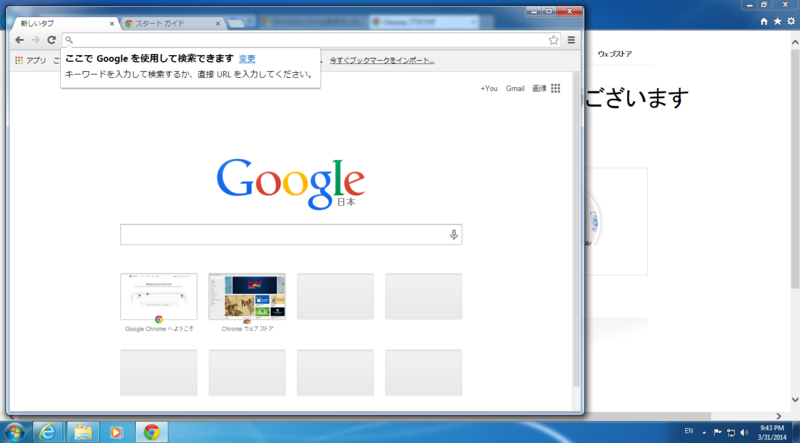Click the Google 日本 logo
Image resolution: width=800 pixels, height=443 pixels.
tap(291, 184)
